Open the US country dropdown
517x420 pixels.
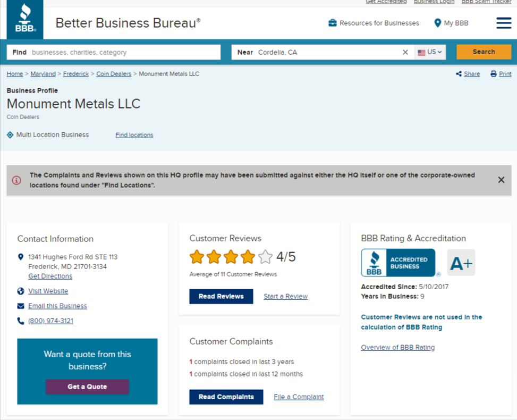[430, 52]
